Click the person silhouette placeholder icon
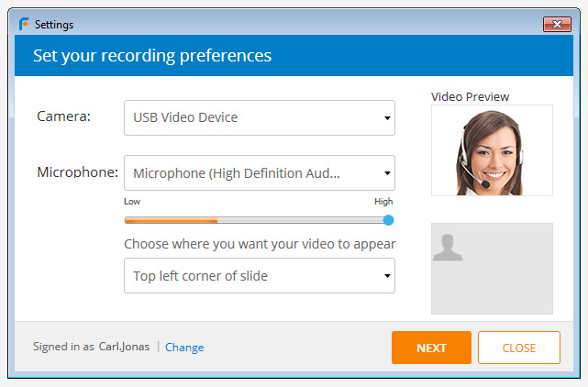The image size is (588, 387). click(x=448, y=248)
